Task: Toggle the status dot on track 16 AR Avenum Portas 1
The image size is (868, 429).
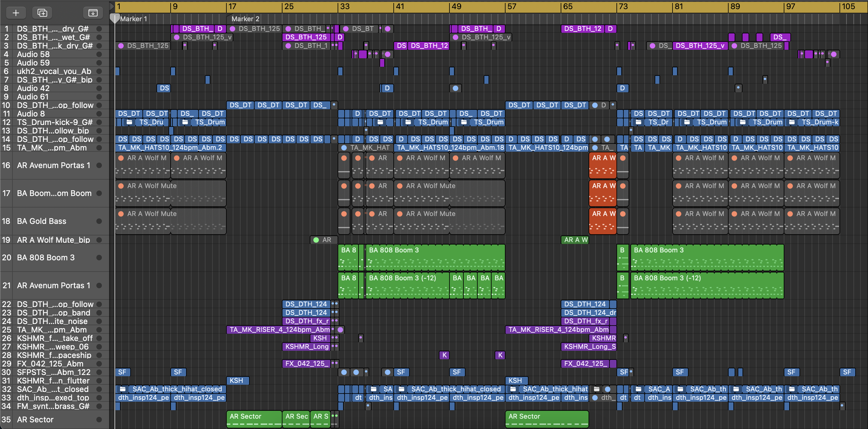Action: 99,165
